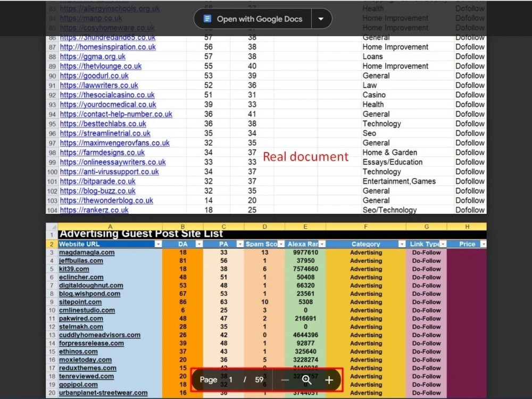Open the tenreviewed.com link

87,376
